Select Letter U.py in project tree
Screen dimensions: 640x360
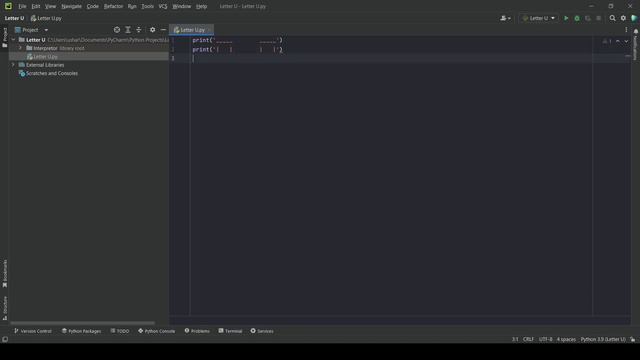click(x=45, y=57)
